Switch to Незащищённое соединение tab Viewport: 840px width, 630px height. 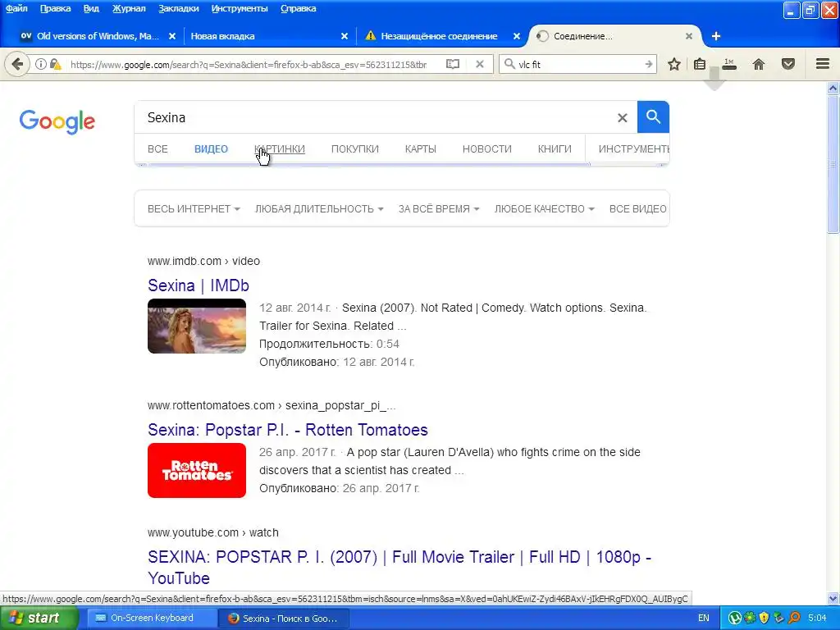pyautogui.click(x=439, y=36)
